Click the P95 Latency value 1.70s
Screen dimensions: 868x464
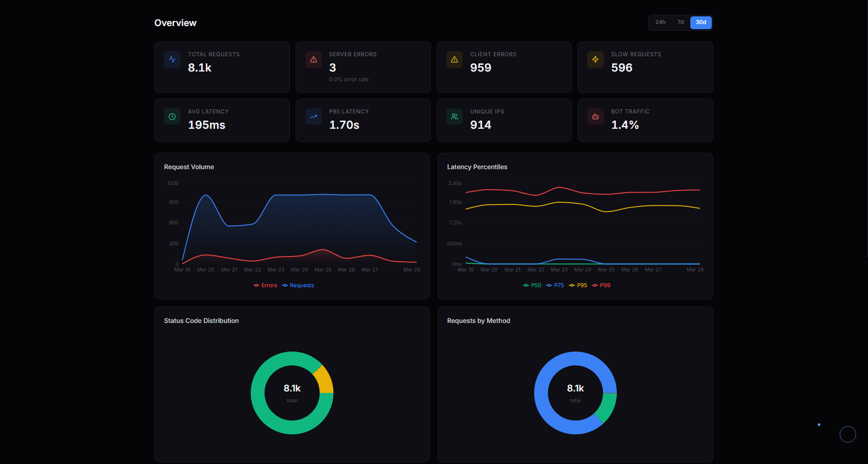[x=344, y=125]
